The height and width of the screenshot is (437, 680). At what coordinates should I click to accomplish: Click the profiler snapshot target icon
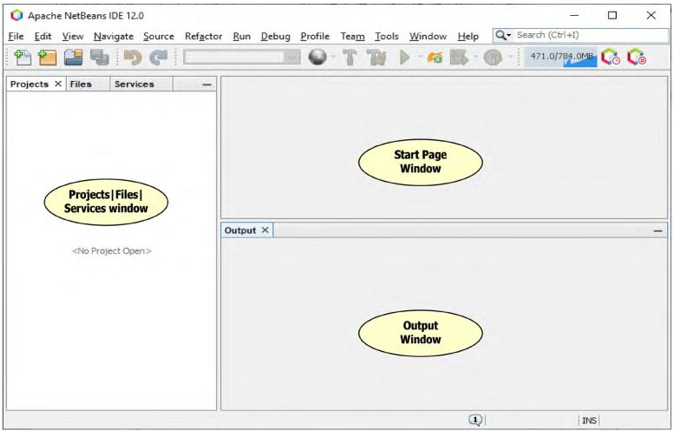click(x=637, y=57)
